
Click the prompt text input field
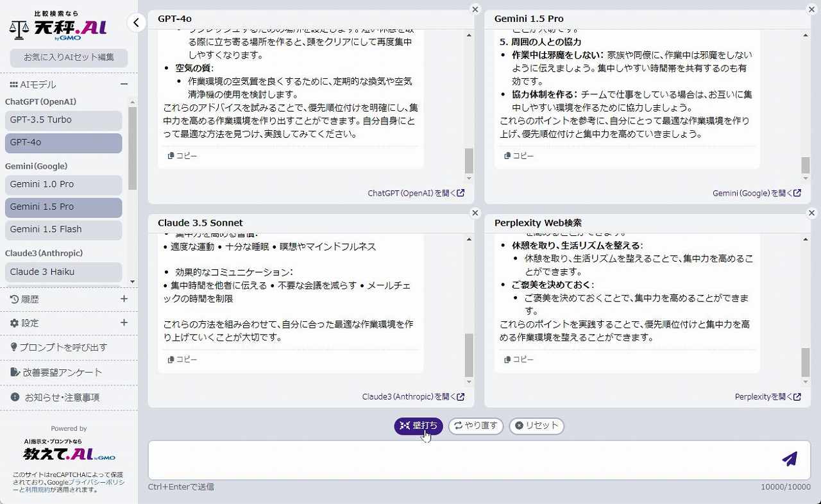coord(462,459)
